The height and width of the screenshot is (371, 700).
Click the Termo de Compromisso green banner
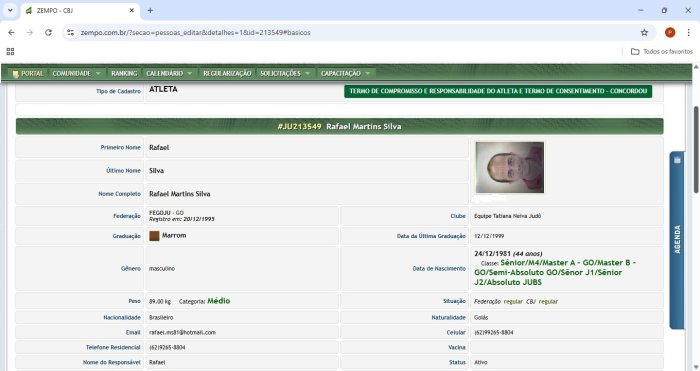coord(498,91)
